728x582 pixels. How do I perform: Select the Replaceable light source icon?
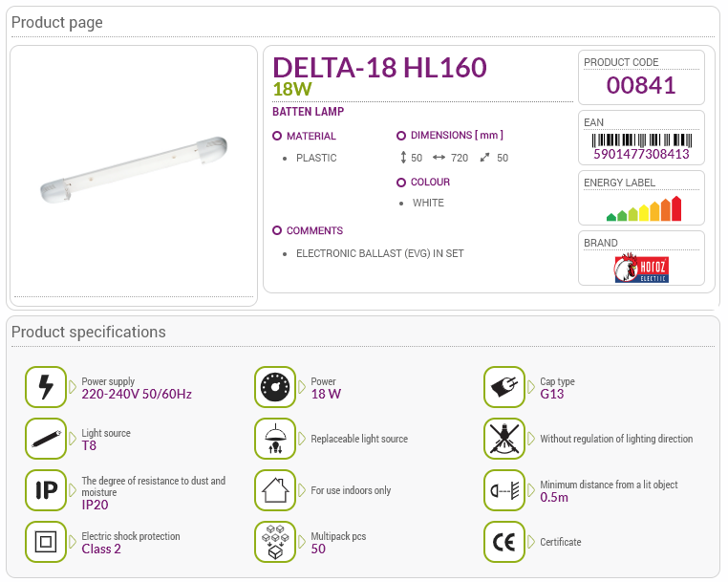point(275,439)
